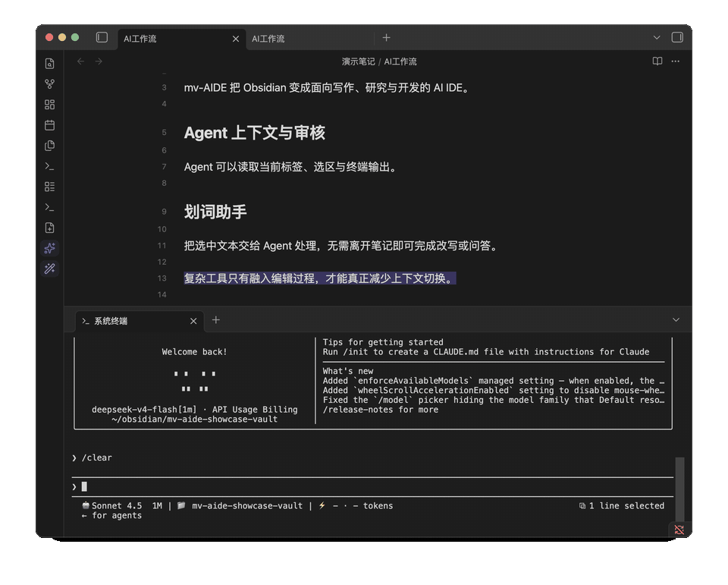Create new note via file-plus ribbon icon
This screenshot has height=585, width=728.
tap(50, 228)
